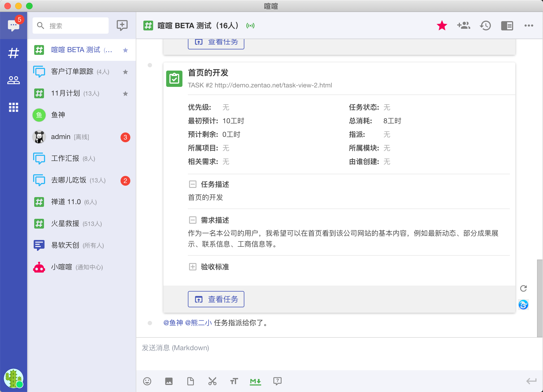Collapse the 需求描述 section
Viewport: 543px width, 392px height.
(192, 220)
